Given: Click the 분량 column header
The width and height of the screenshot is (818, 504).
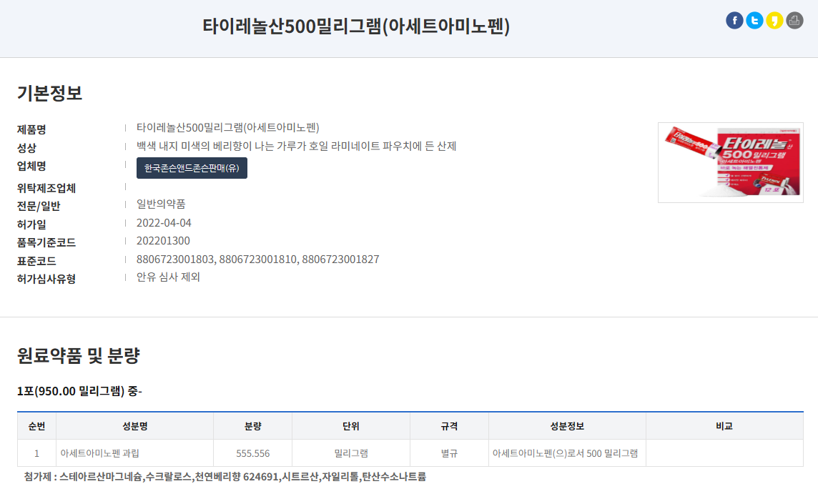Looking at the screenshot, I should [252, 426].
